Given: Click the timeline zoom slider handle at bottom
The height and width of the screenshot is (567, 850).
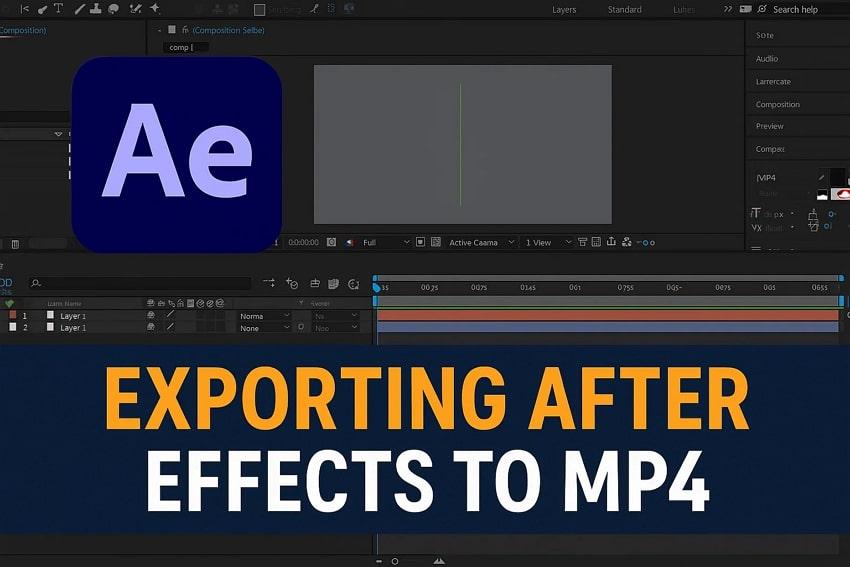Looking at the screenshot, I should 395,562.
